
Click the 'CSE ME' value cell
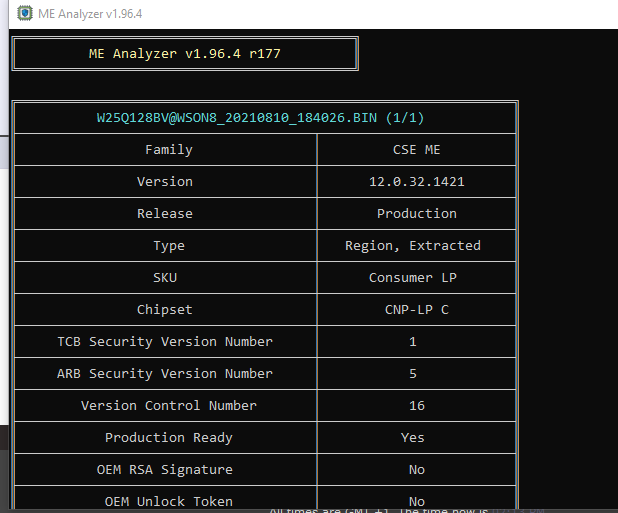pyautogui.click(x=417, y=150)
